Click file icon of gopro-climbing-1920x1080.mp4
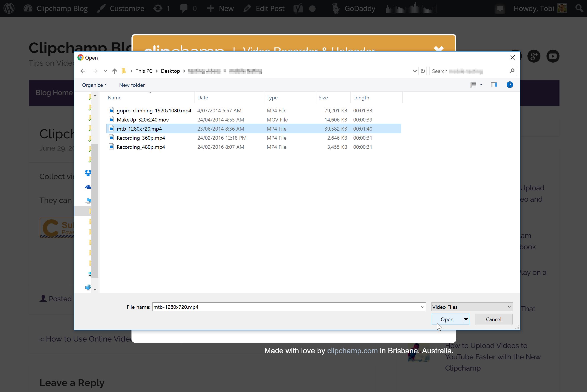587x392 pixels. [112, 110]
